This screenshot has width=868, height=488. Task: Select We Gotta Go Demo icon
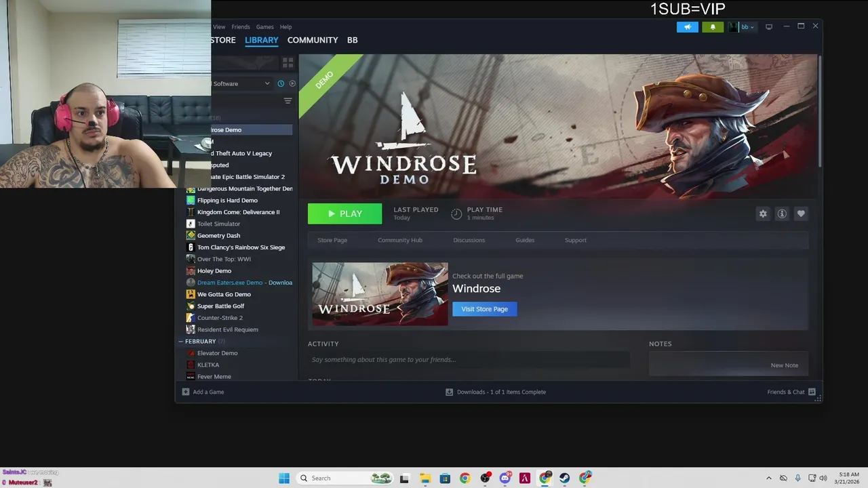point(191,294)
